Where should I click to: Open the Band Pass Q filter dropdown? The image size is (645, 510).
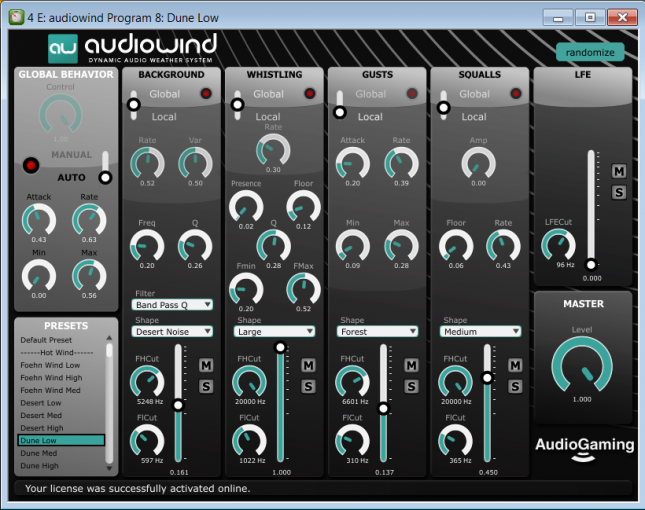(173, 304)
